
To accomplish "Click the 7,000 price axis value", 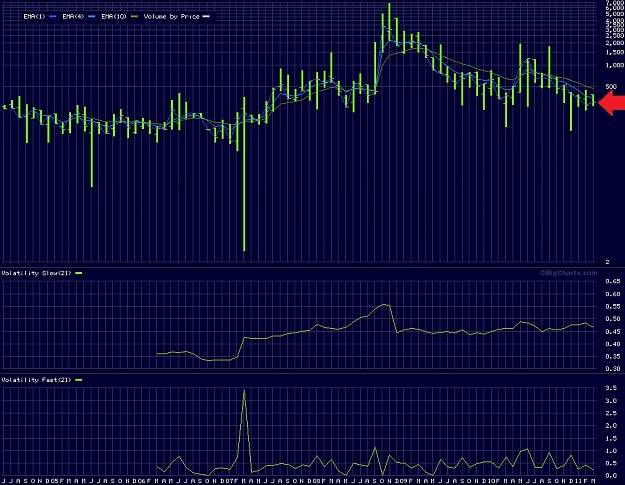I will pyautogui.click(x=615, y=2).
